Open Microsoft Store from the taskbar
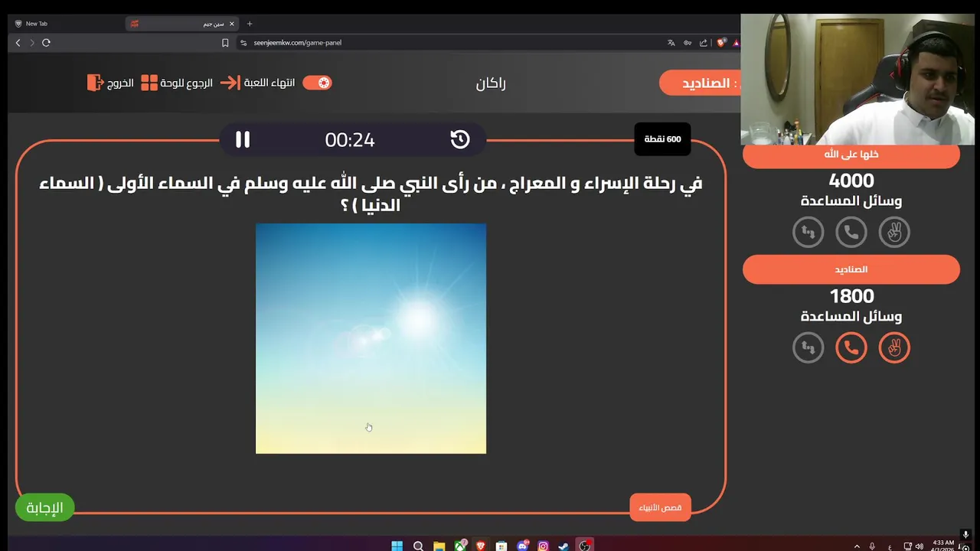Viewport: 980px width, 551px height. pos(501,546)
